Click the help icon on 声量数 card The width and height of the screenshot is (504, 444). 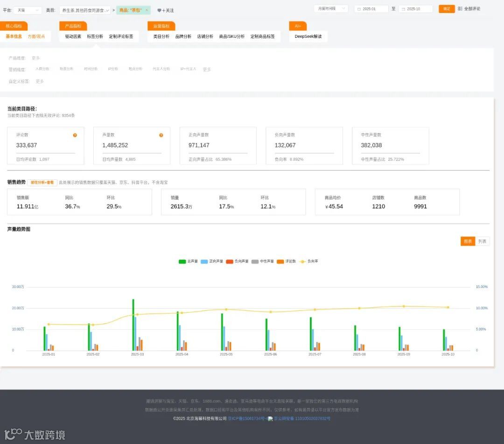[x=161, y=135]
